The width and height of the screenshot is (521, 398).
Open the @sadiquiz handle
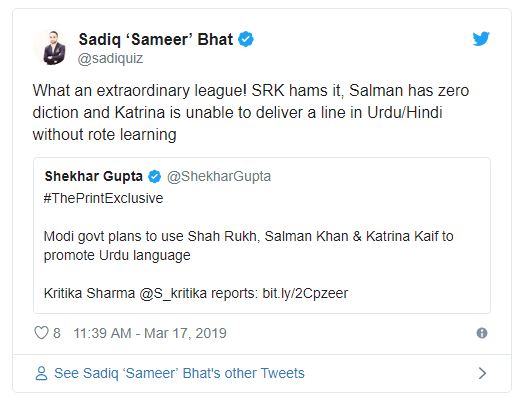click(x=110, y=58)
